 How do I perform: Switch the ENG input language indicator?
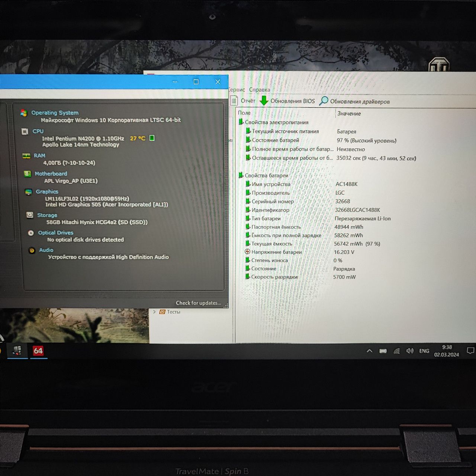[424, 351]
